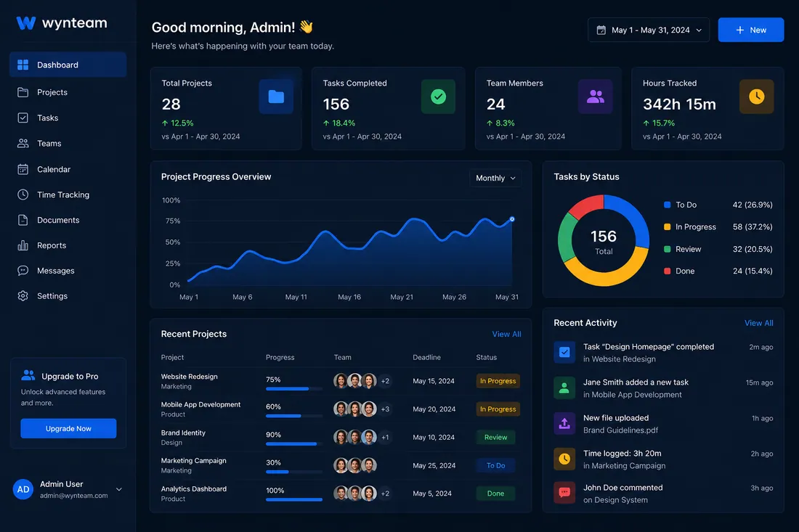This screenshot has height=532, width=799.
Task: Click the Dashboard grid icon in sidebar
Action: (23, 65)
